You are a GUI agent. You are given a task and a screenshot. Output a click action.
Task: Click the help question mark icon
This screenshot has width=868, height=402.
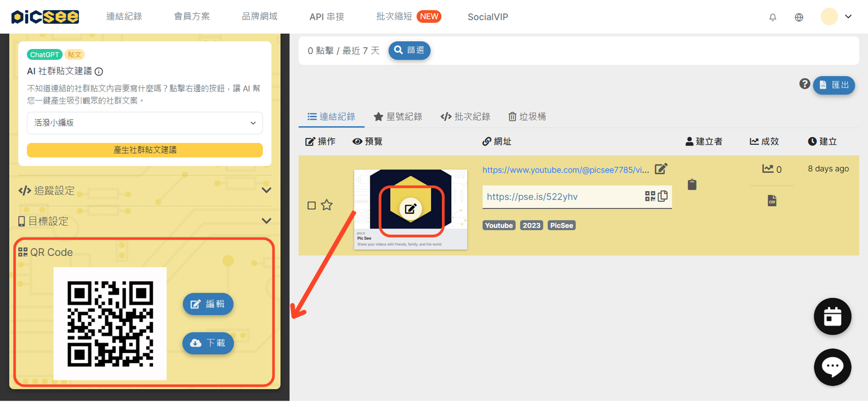pos(805,84)
